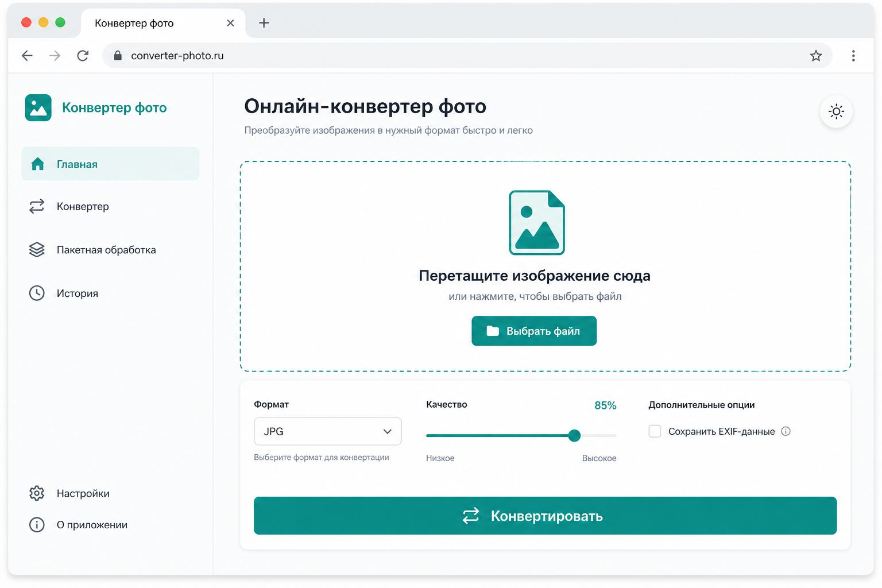Click the image file icon in dropzone
882x588 pixels.
tap(537, 223)
